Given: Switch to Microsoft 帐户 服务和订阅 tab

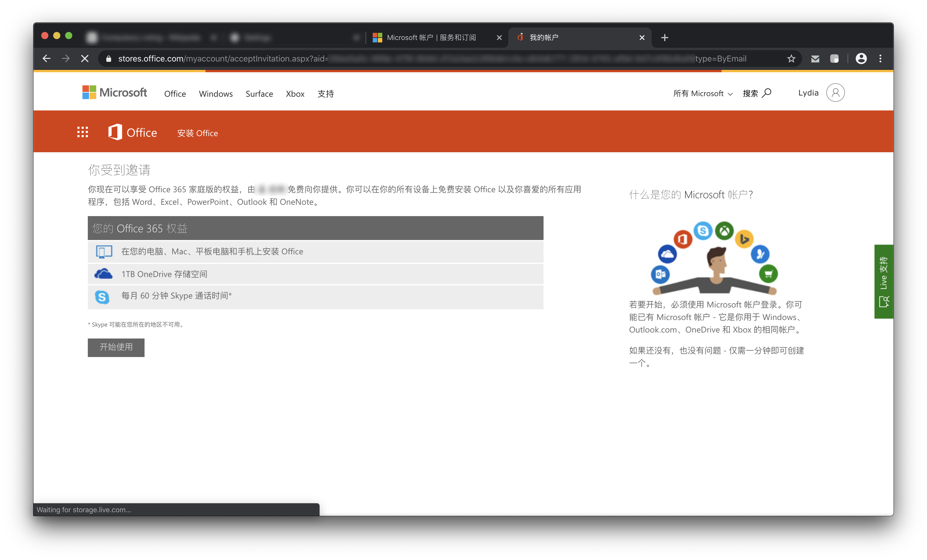Looking at the screenshot, I should tap(431, 38).
